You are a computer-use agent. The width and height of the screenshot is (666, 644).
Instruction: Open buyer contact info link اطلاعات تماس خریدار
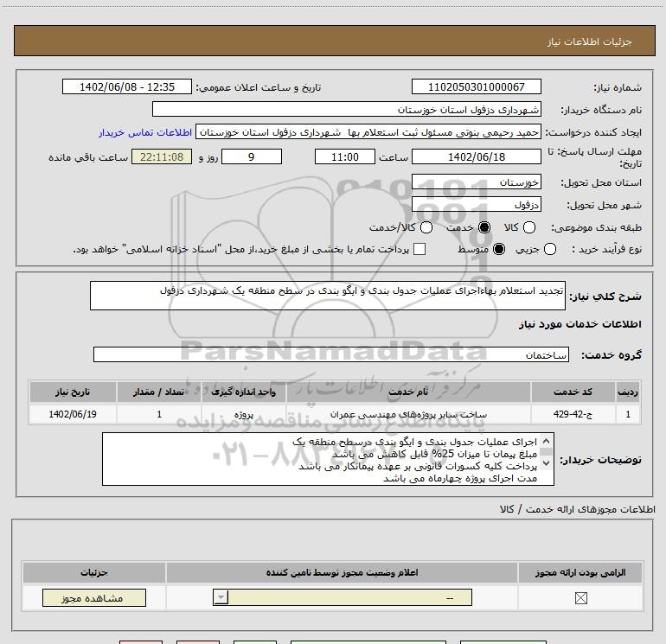pos(145,132)
